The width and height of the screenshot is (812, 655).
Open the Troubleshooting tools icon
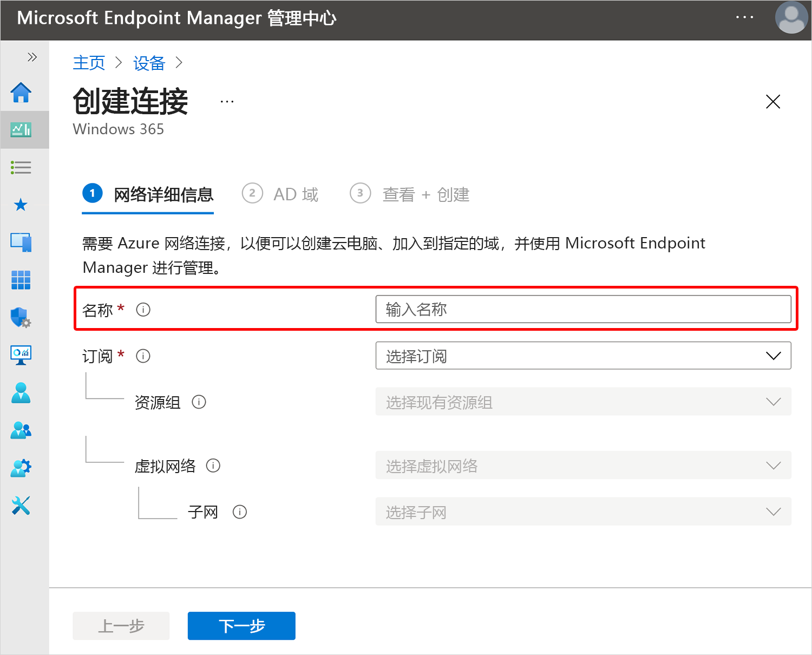click(21, 506)
